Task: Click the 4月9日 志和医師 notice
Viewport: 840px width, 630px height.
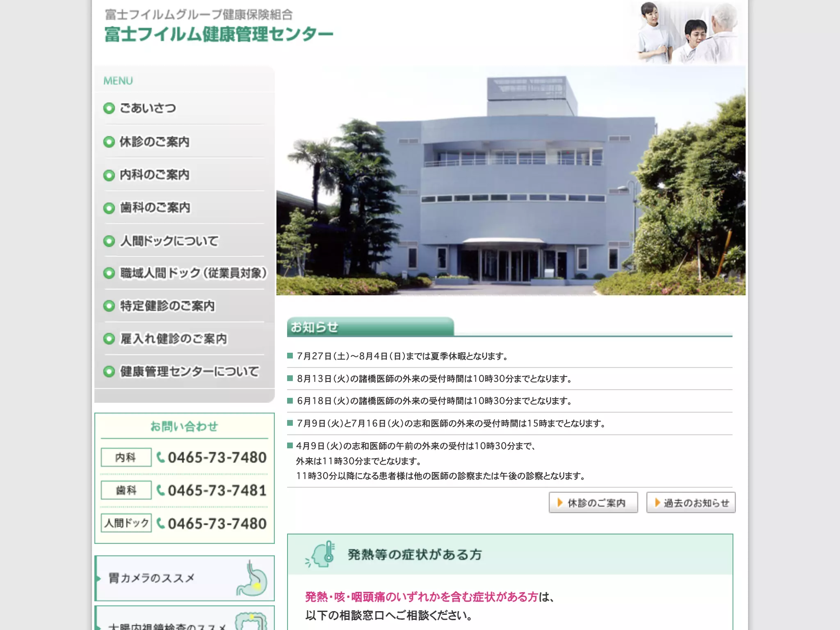Action: click(441, 461)
